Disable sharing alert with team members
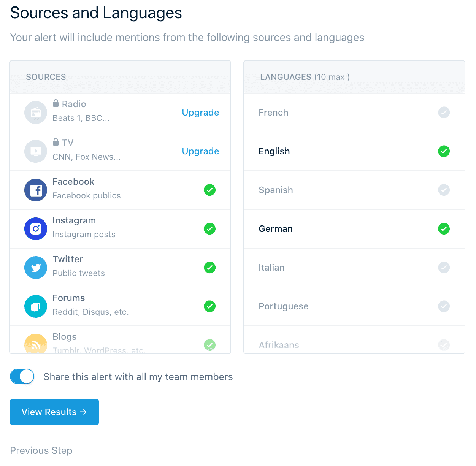The height and width of the screenshot is (466, 476). pyautogui.click(x=22, y=377)
